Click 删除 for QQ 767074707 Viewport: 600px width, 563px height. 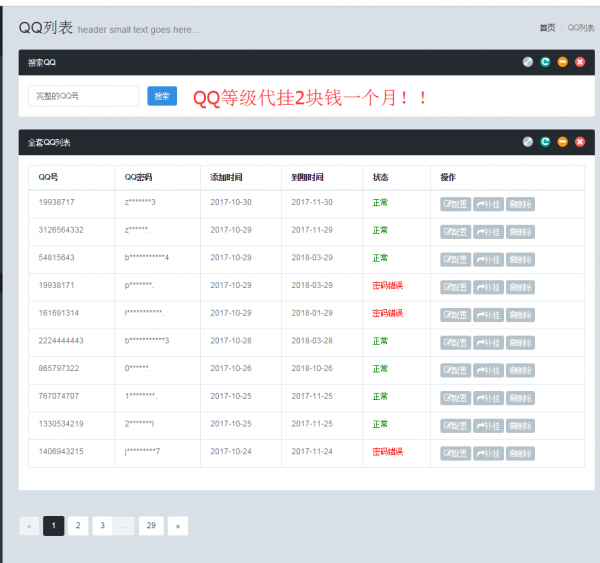click(520, 398)
